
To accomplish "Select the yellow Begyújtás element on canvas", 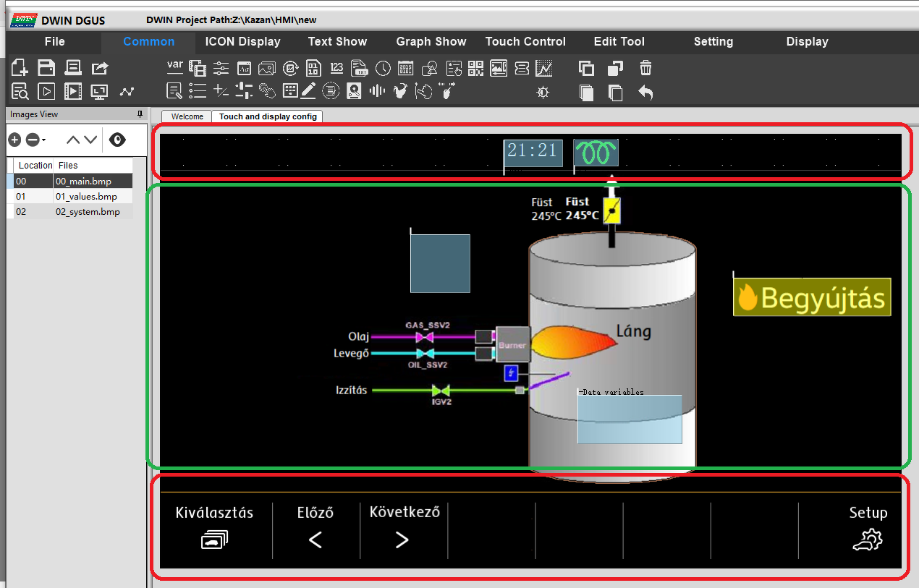I will pyautogui.click(x=812, y=297).
